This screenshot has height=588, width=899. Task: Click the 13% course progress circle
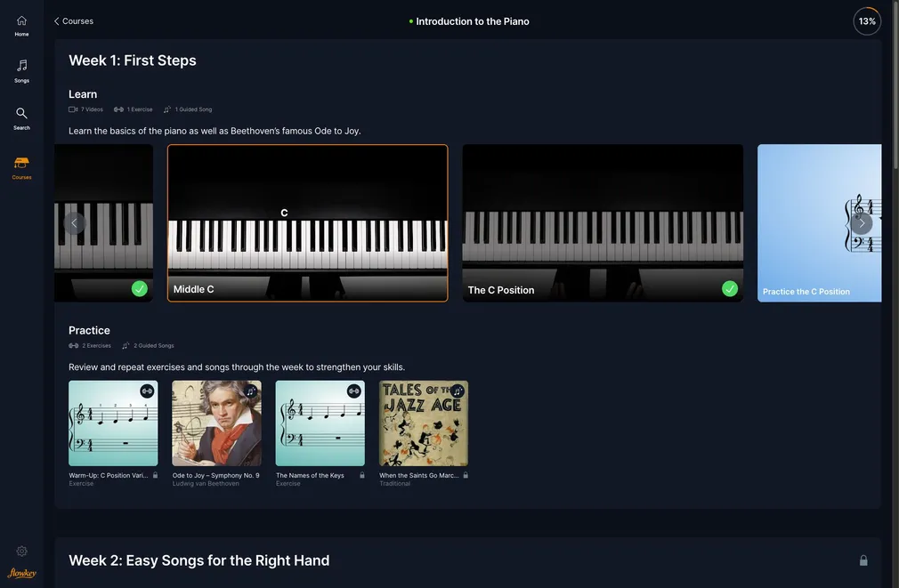point(867,21)
